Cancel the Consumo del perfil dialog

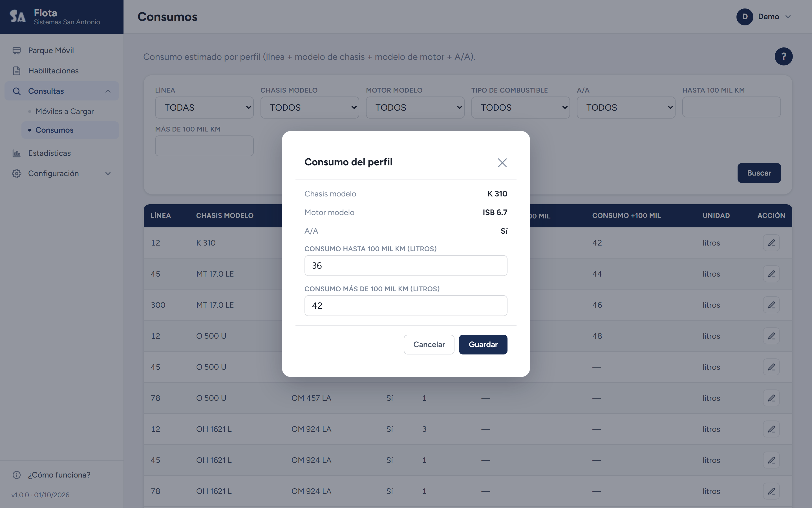[x=429, y=344]
